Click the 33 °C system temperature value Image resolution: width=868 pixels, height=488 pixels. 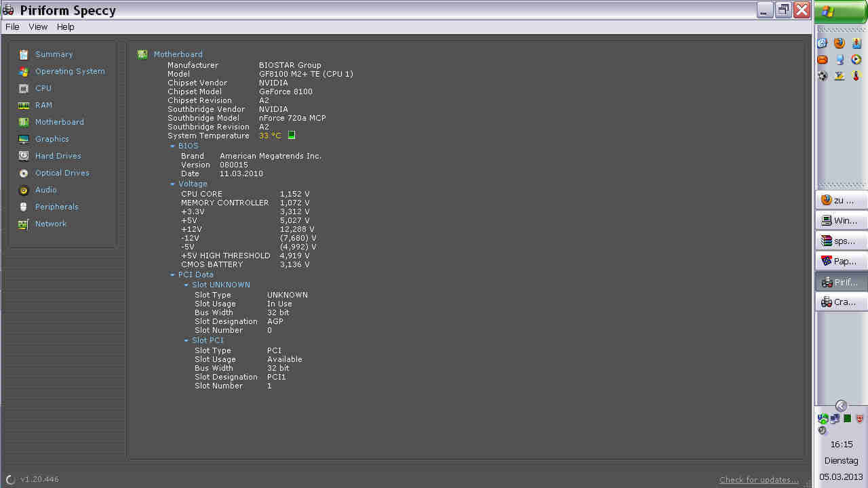pyautogui.click(x=270, y=136)
